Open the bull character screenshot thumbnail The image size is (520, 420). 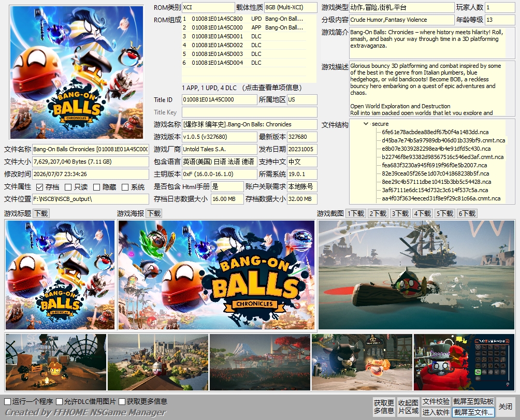click(362, 362)
